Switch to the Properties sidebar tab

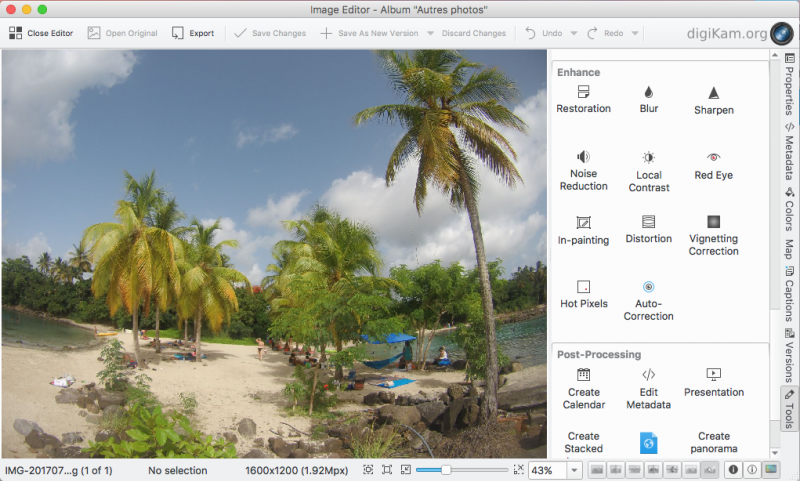click(789, 84)
